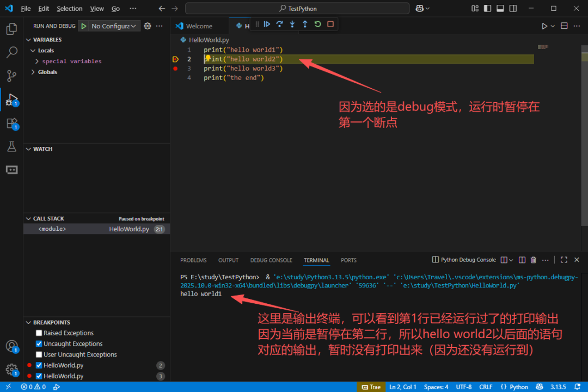
Task: Enable User Uncaught Exceptions checkbox
Action: click(39, 354)
